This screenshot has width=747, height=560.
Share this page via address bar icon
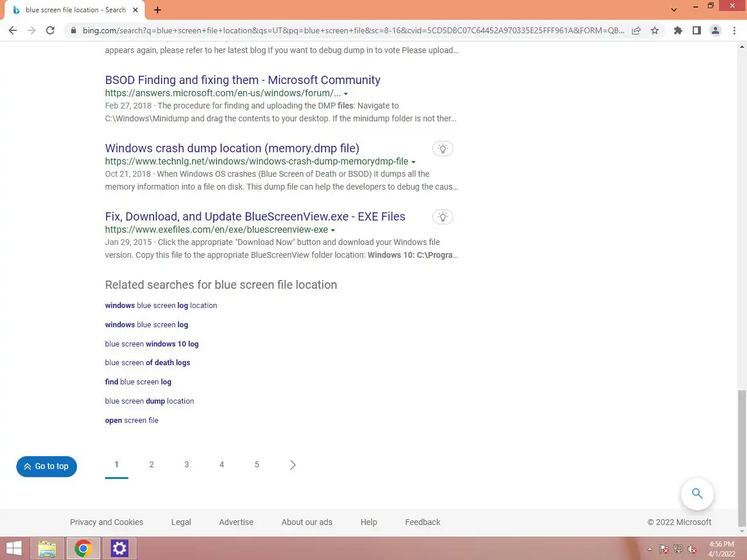pos(636,30)
